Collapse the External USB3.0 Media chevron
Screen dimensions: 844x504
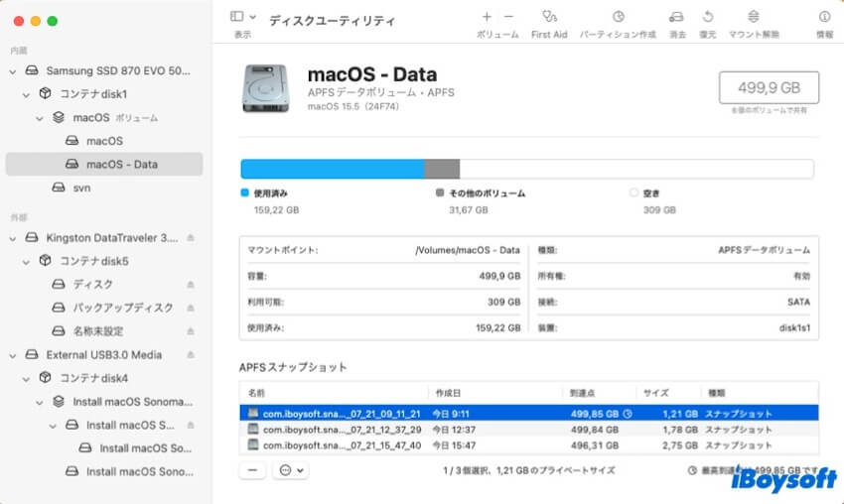point(13,355)
